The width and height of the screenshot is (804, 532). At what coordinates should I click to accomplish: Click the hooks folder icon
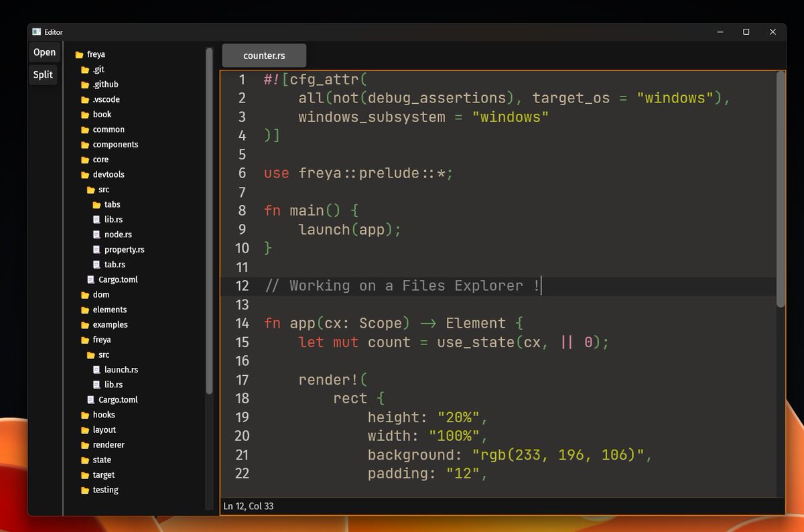click(85, 415)
